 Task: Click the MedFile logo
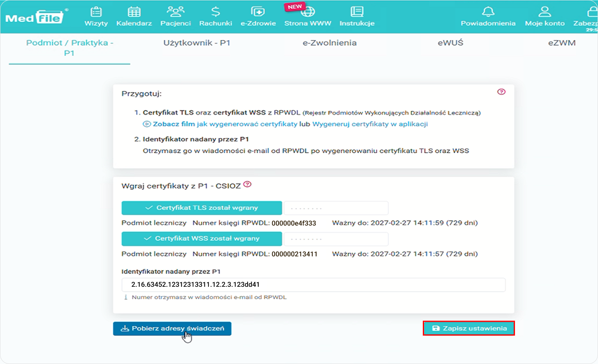click(35, 18)
